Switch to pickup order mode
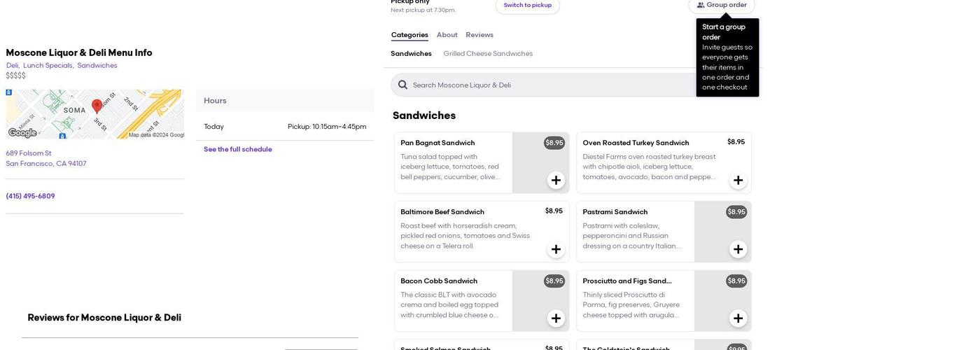This screenshot has height=350, width=980. point(527,6)
